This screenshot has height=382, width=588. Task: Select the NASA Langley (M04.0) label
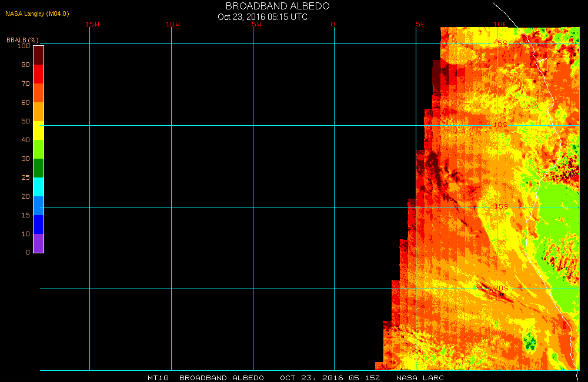click(x=37, y=14)
